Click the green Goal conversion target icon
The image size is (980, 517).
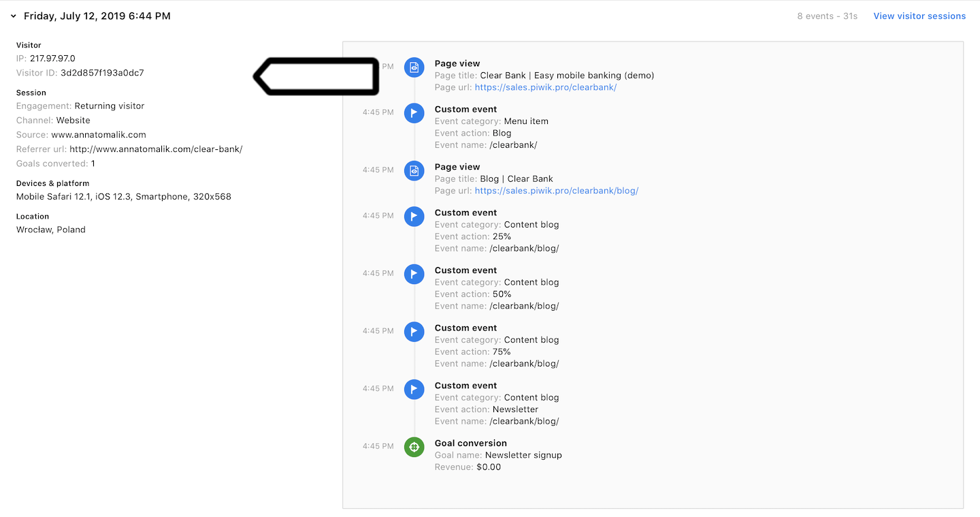click(x=414, y=448)
